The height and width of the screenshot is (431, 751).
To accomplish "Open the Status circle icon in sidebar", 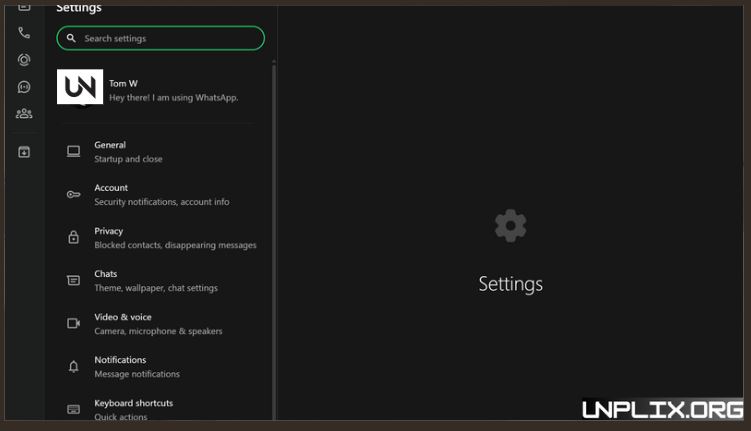I will (x=24, y=60).
